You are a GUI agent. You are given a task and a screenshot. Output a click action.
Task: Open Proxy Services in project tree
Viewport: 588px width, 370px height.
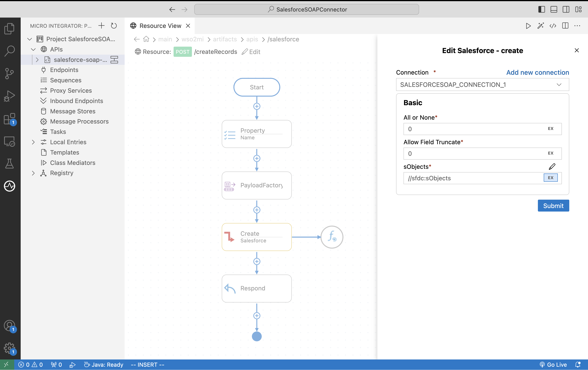[x=71, y=90]
